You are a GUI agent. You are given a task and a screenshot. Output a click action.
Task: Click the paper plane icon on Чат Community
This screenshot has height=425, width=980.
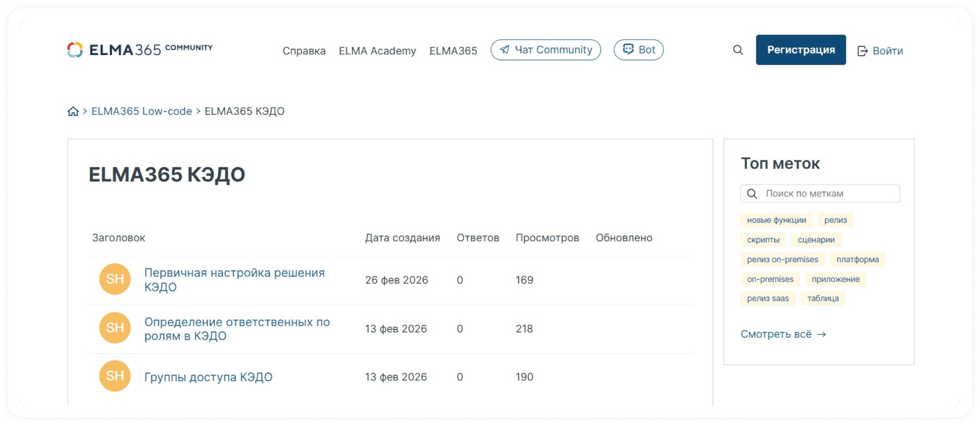[505, 50]
